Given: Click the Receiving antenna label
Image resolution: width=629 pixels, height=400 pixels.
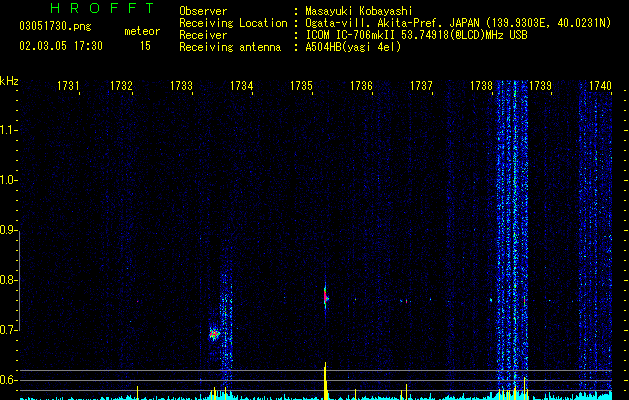Looking at the screenshot, I should click(x=230, y=47).
